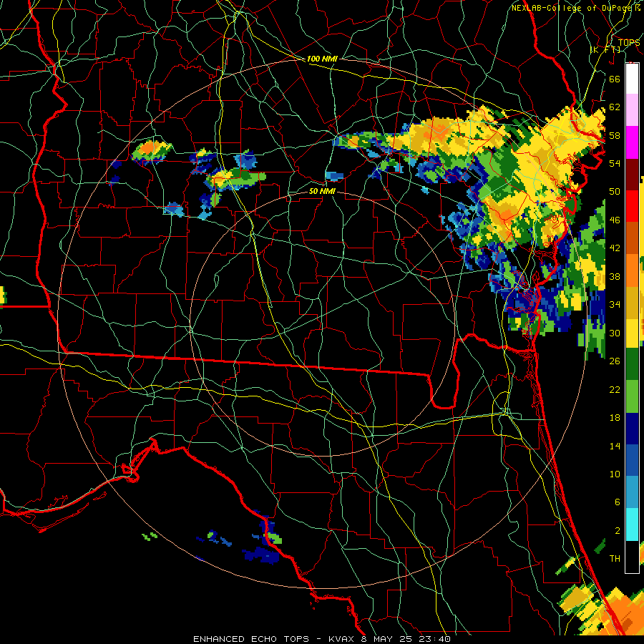Click the gold legend swatch near 34

pyautogui.click(x=632, y=302)
